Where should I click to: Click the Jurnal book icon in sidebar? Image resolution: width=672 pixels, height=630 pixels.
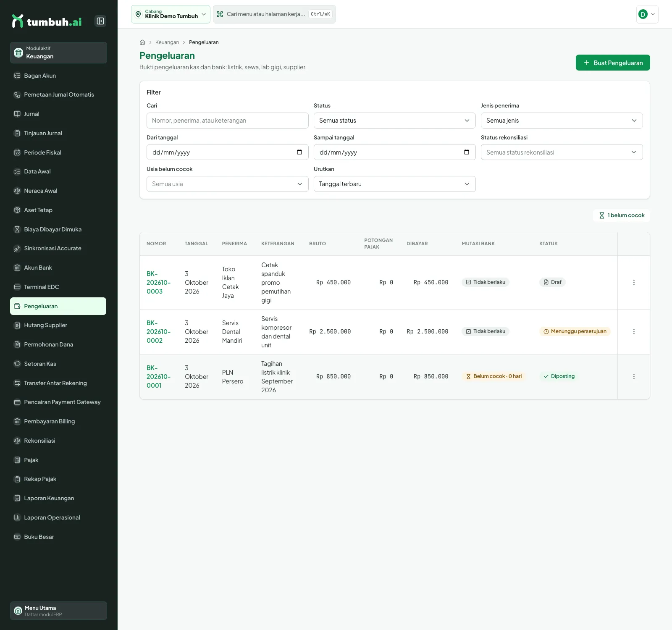(x=17, y=114)
